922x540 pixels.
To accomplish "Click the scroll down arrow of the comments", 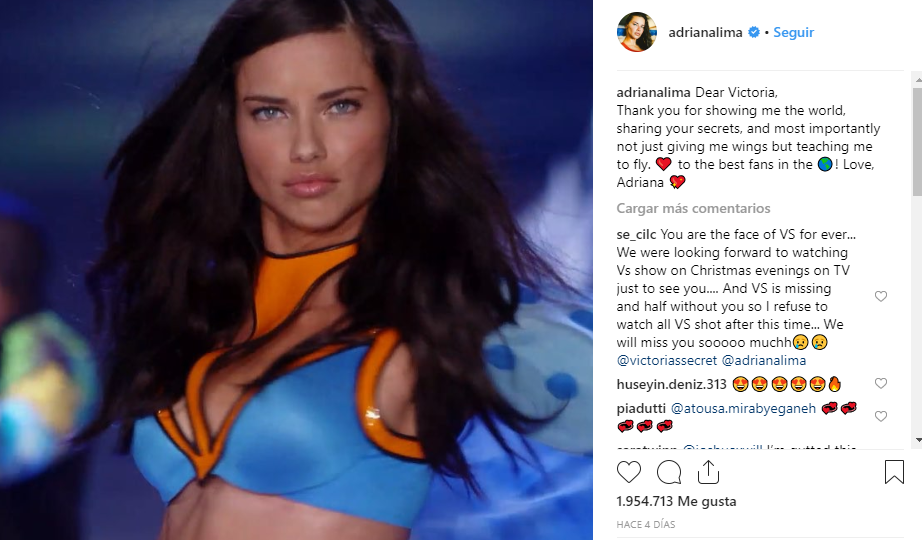I will [917, 439].
